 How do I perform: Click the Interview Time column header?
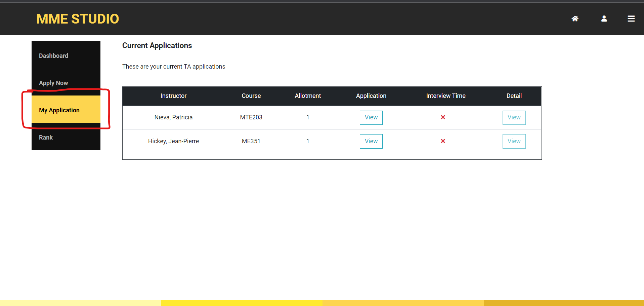coord(445,96)
